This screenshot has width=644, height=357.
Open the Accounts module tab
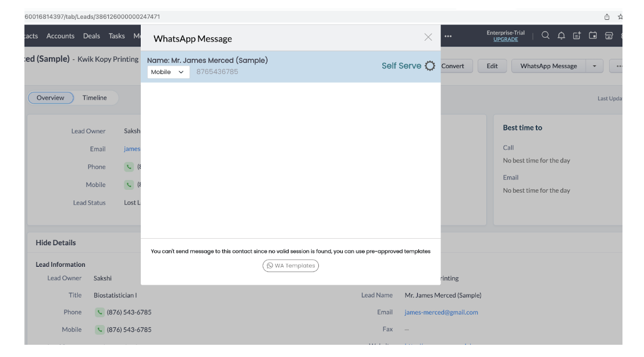61,36
